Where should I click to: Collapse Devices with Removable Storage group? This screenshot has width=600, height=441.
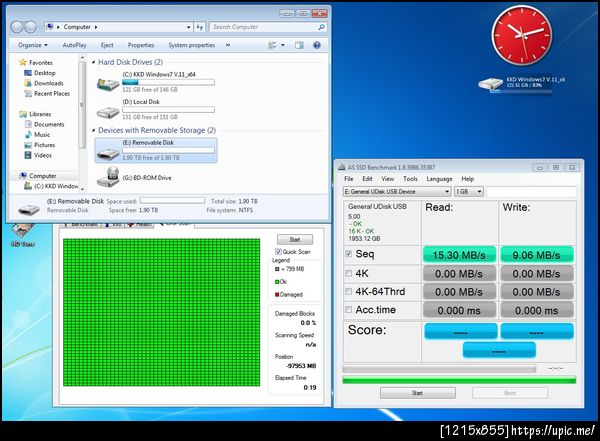[94, 130]
